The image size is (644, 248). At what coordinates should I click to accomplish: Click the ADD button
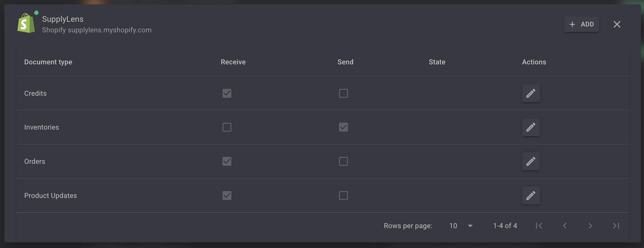point(582,24)
